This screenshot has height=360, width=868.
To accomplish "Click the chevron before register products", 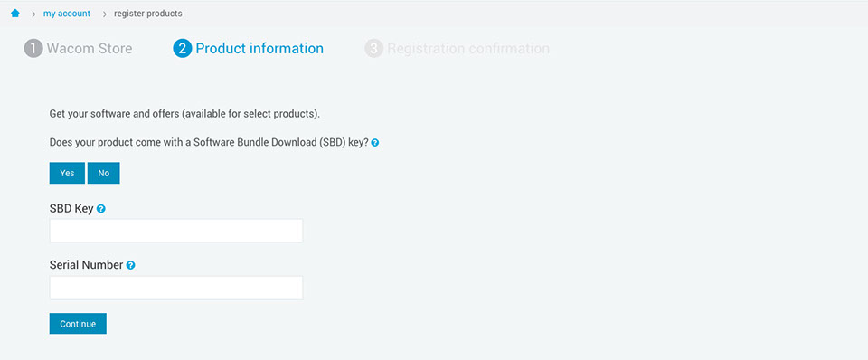I will click(x=104, y=14).
